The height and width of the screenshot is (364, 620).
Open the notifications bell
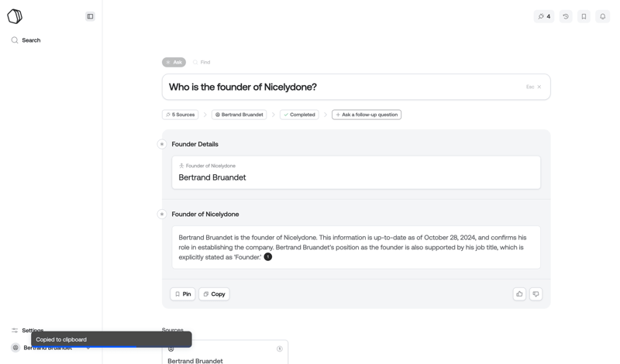(x=603, y=16)
